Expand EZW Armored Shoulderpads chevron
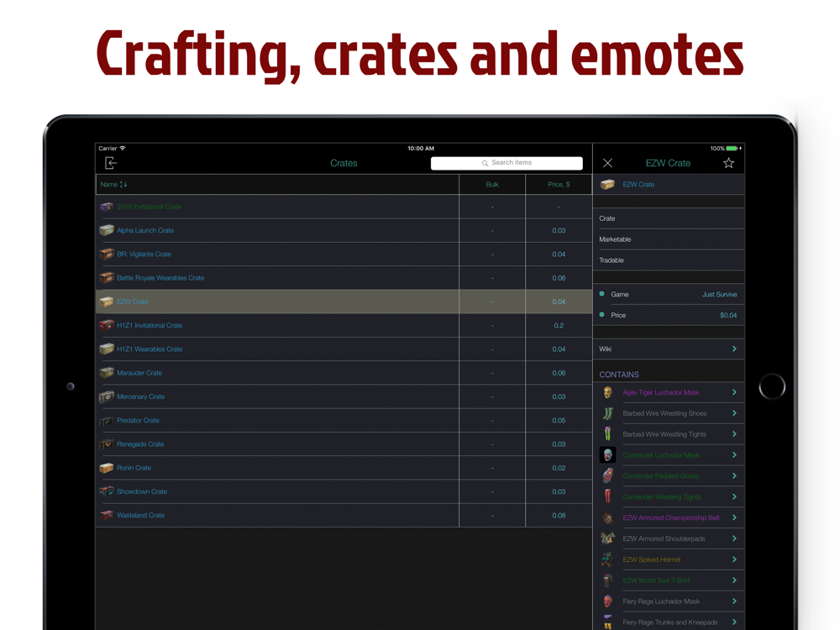Screen dimensions: 840x630 coord(734,538)
